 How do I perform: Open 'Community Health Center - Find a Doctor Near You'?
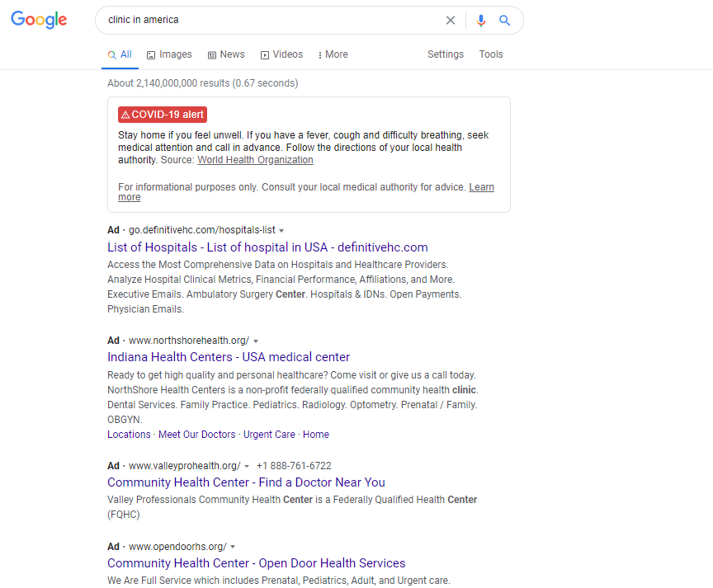click(246, 482)
